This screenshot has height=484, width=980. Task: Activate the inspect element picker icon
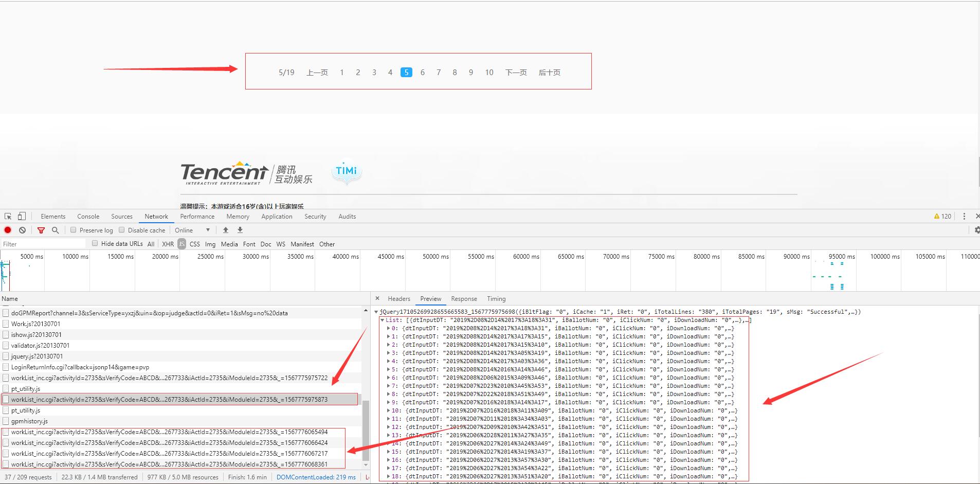tap(8, 217)
